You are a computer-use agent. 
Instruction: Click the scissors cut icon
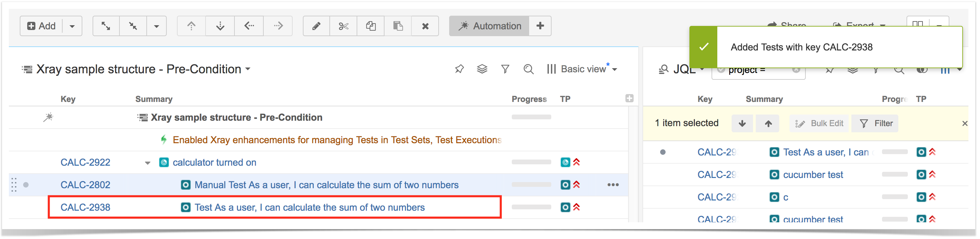[x=344, y=26]
